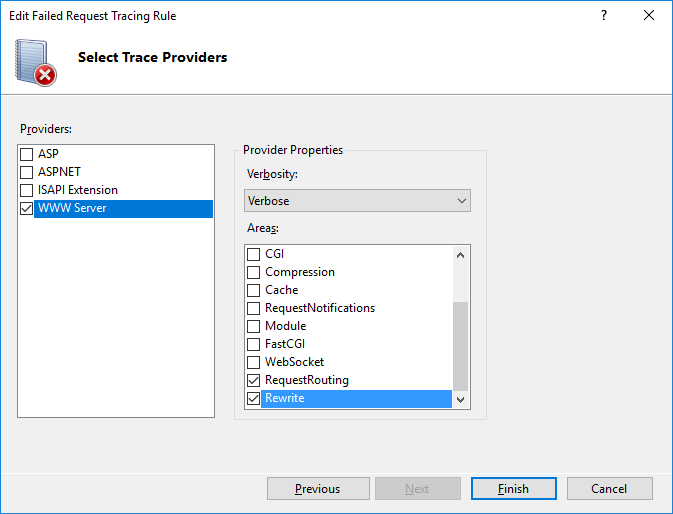
Task: Toggle the RequestRouting area checkbox
Action: click(254, 380)
